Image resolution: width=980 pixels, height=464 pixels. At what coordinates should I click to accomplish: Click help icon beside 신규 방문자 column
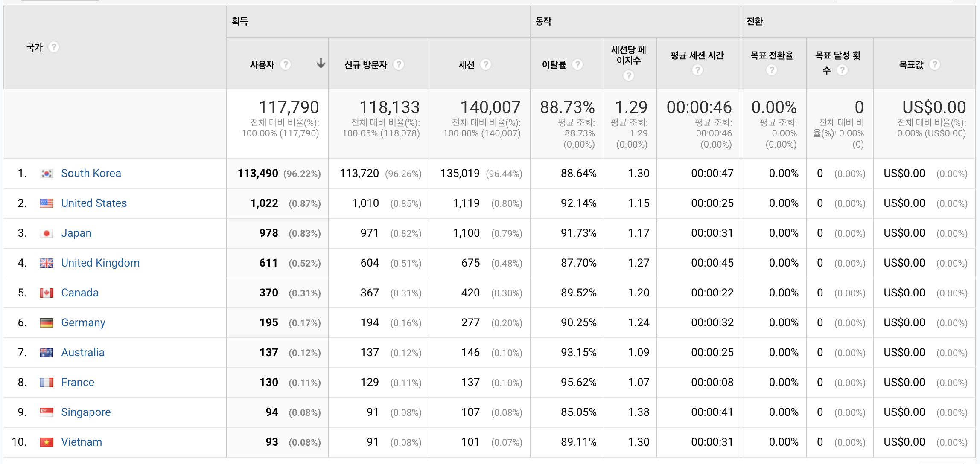coord(399,64)
